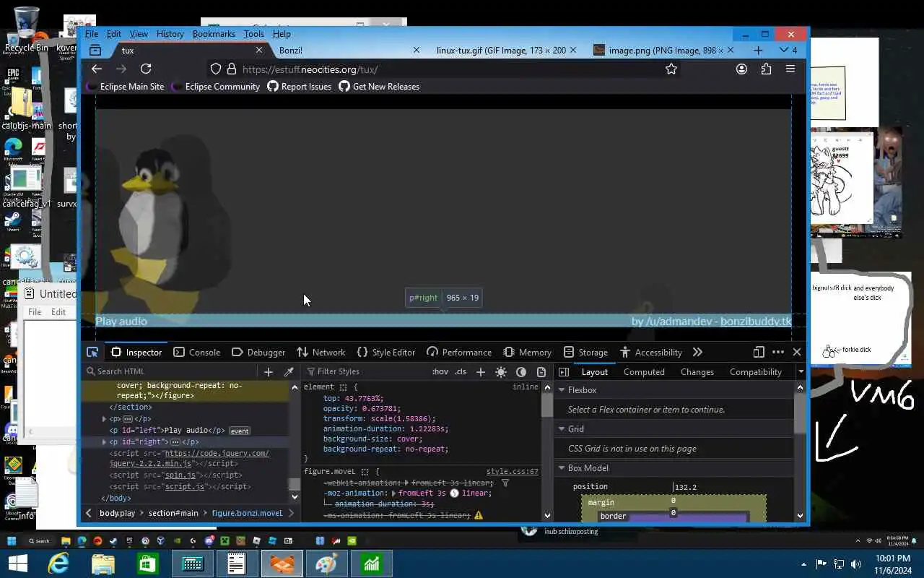
Task: Open the account profile icon in toolbar
Action: tap(741, 69)
